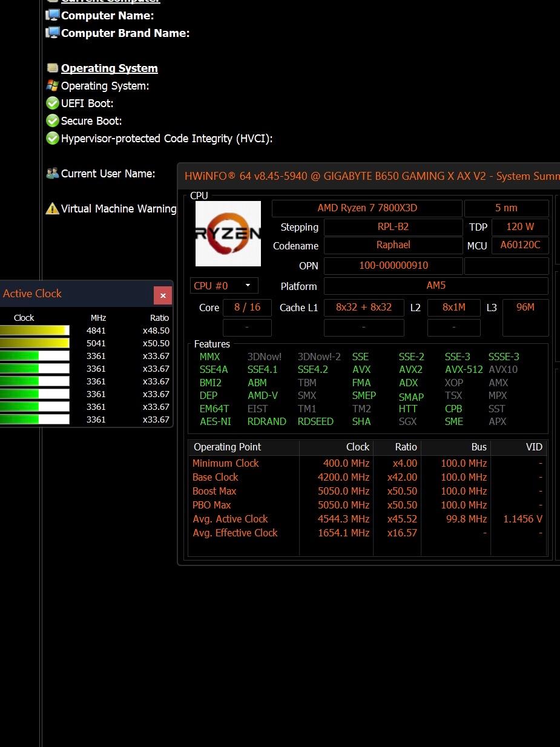
Task: Select the Boost Max row
Action: point(367,491)
